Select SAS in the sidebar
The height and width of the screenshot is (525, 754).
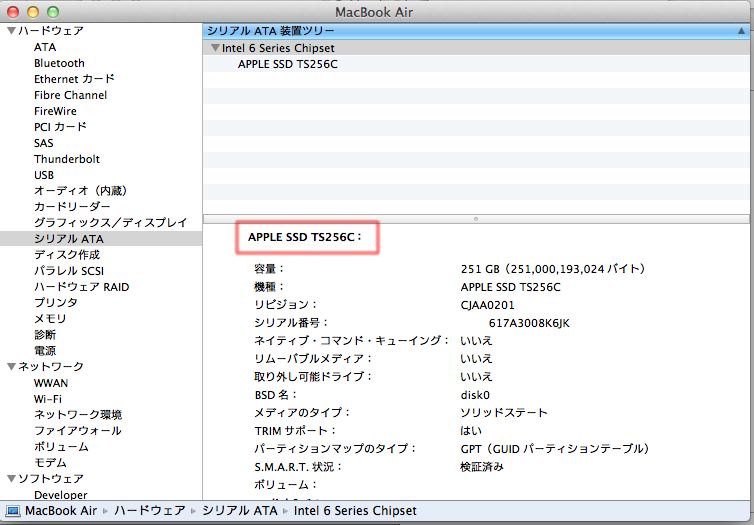43,143
